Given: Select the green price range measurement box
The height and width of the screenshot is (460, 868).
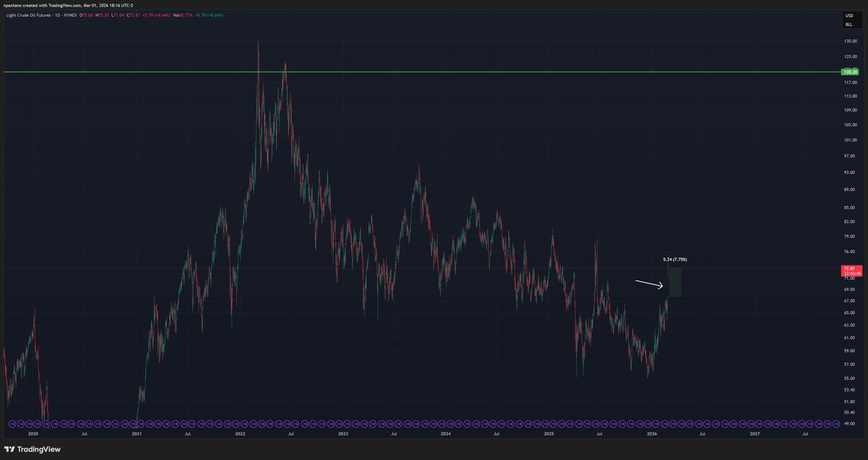Looking at the screenshot, I should click(x=674, y=282).
